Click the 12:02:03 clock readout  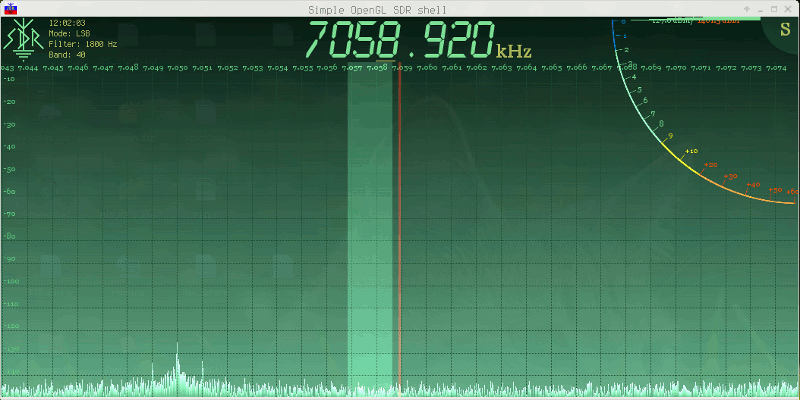pos(66,22)
